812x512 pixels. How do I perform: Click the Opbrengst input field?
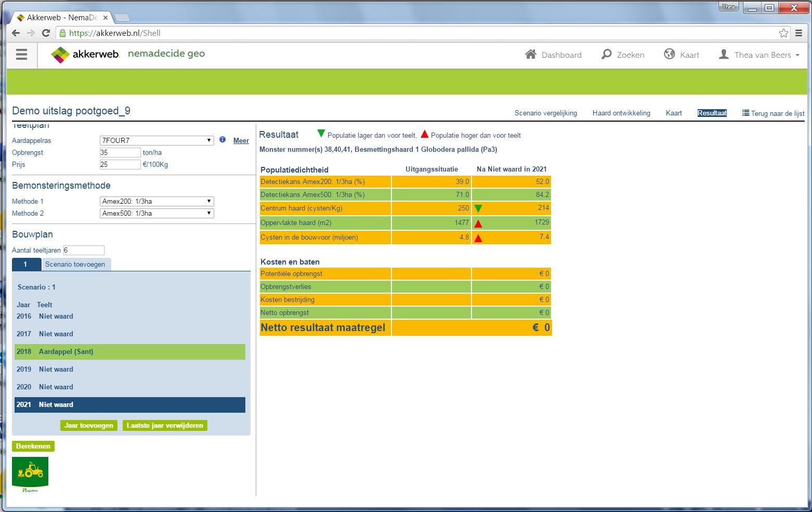pyautogui.click(x=120, y=152)
